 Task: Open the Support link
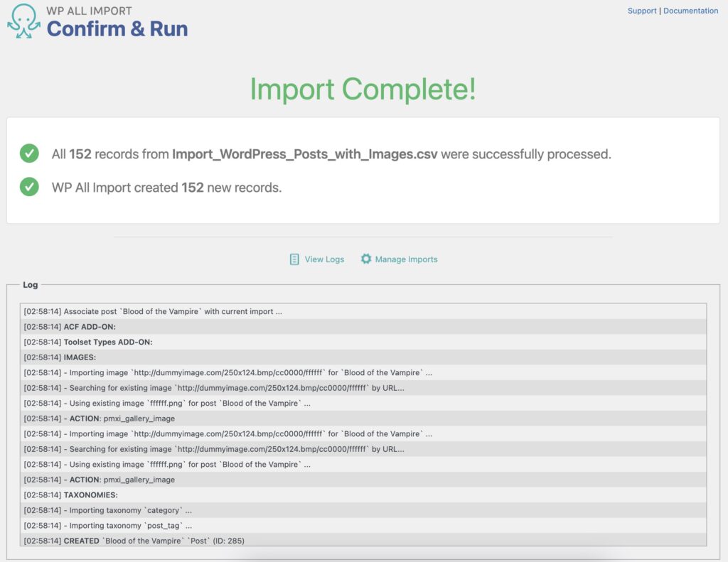(x=642, y=10)
